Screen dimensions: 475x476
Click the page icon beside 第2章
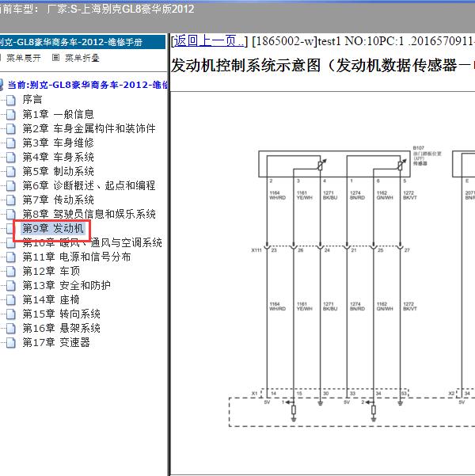[x=10, y=129]
